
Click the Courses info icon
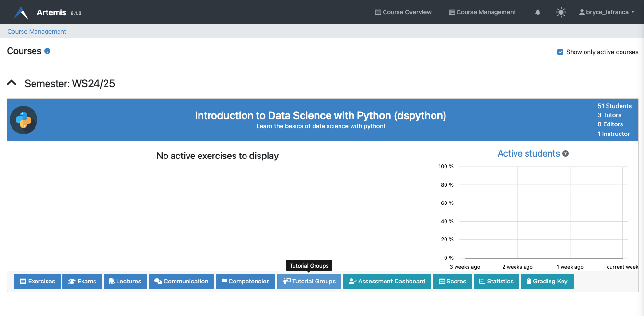coord(47,51)
